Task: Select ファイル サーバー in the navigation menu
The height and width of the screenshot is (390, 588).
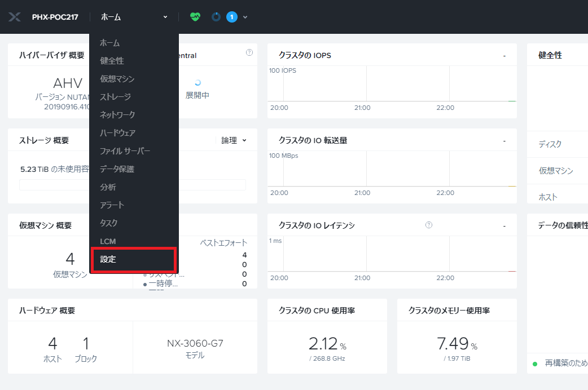Action: pyautogui.click(x=125, y=151)
